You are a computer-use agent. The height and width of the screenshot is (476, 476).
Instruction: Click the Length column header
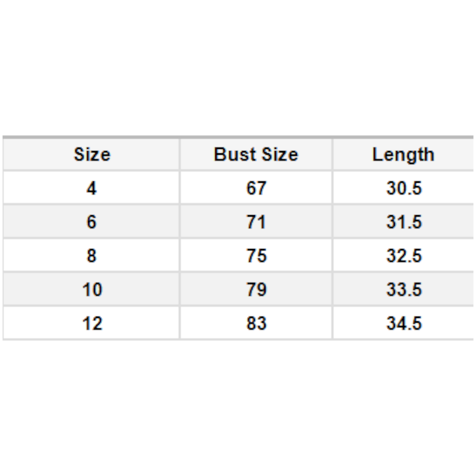pyautogui.click(x=403, y=154)
